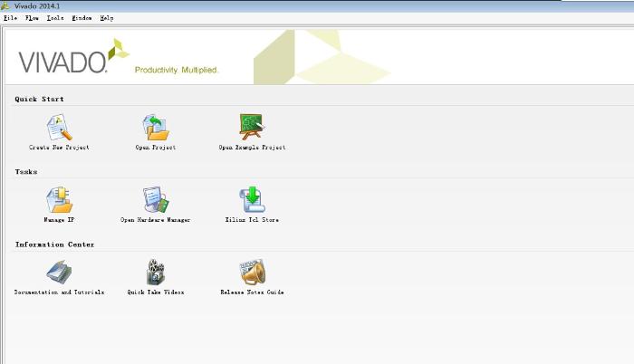Open the File menu
The image size is (634, 364).
pos(11,18)
